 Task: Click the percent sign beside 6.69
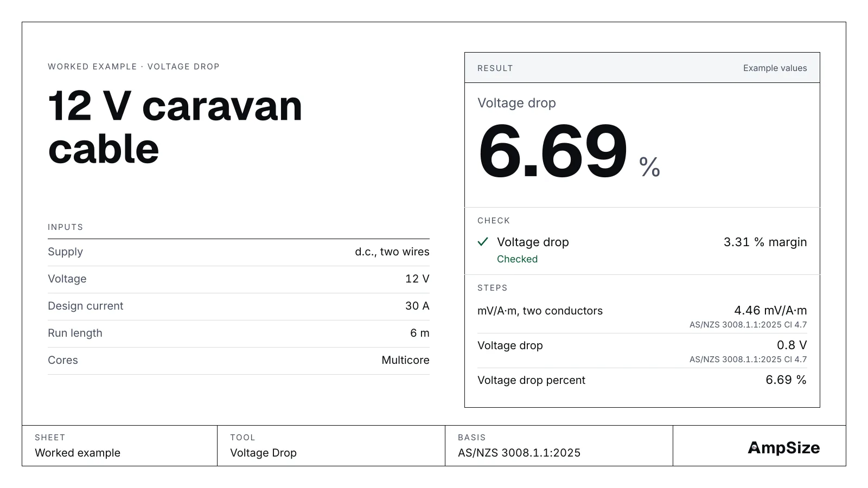tap(649, 167)
